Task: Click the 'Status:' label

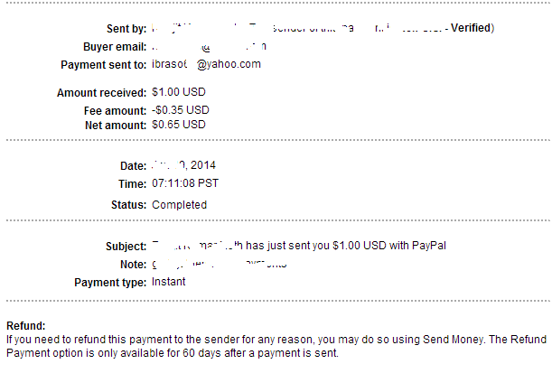Action: click(x=129, y=205)
